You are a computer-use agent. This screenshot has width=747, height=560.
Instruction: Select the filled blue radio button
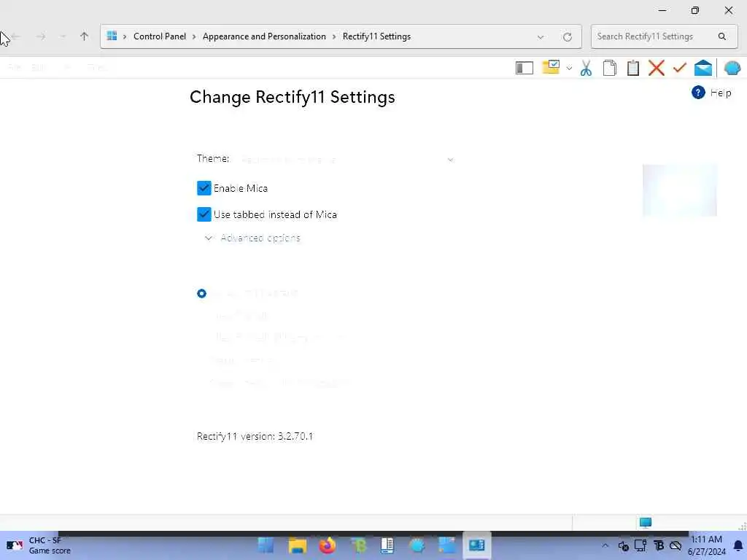(x=201, y=293)
